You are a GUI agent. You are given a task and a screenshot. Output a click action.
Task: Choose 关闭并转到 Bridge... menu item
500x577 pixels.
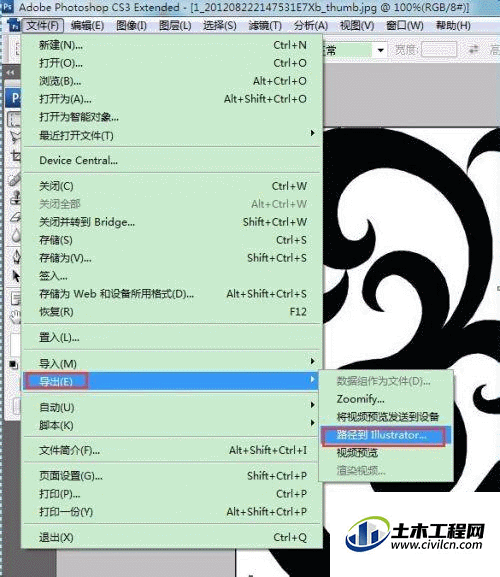click(172, 222)
